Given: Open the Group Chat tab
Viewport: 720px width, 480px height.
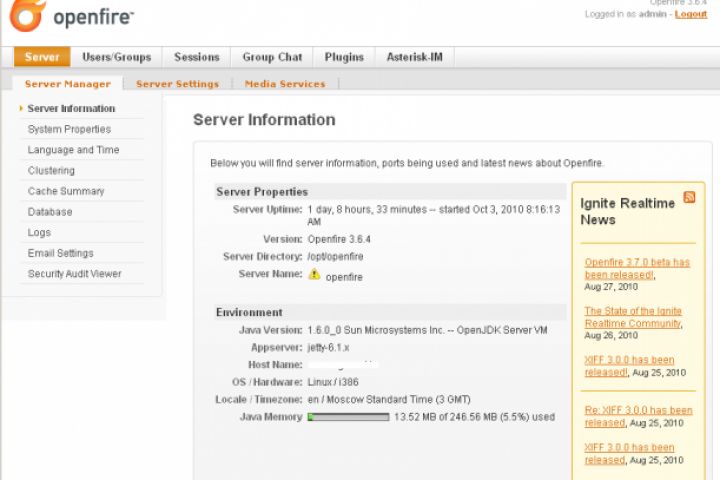Looking at the screenshot, I should point(272,57).
